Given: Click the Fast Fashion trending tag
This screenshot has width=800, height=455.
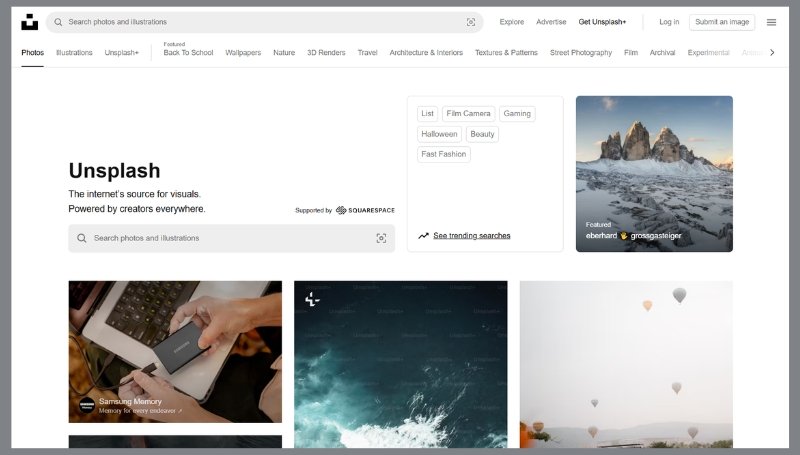Looking at the screenshot, I should click(x=443, y=154).
